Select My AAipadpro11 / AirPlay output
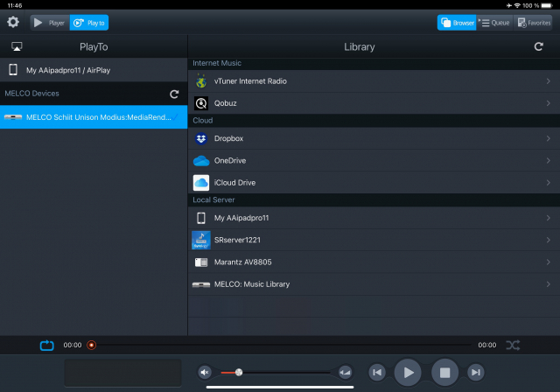Screen dimensions: 560x392 point(94,70)
